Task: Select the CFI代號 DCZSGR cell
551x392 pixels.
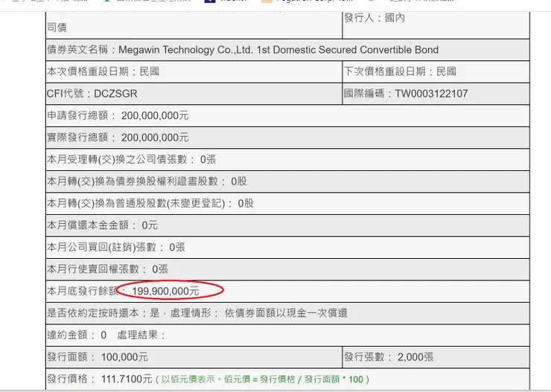Action: tap(194, 94)
